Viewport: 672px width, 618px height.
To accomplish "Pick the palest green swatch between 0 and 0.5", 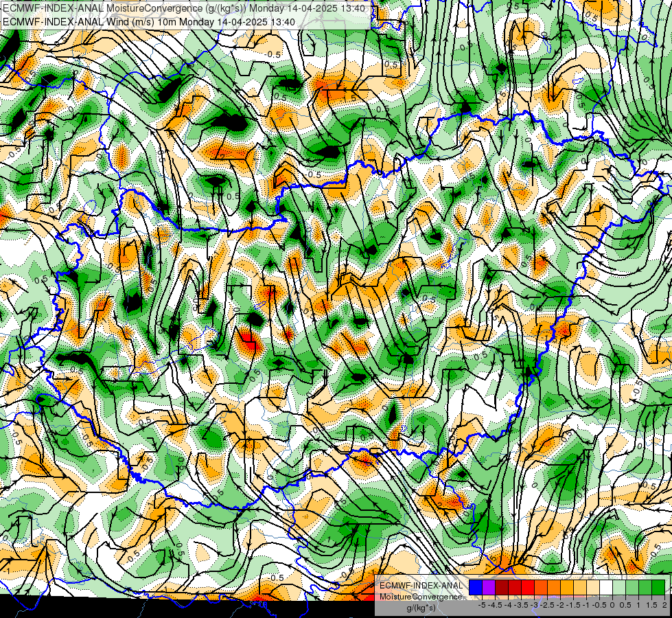I will click(619, 588).
